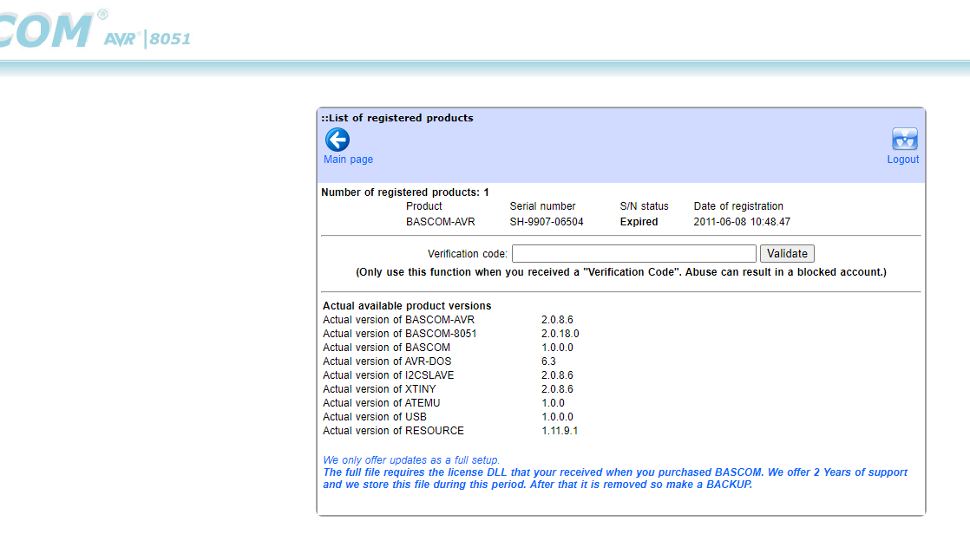Viewport: 970px width, 560px height.
Task: Click Number of registered products text
Action: click(405, 192)
